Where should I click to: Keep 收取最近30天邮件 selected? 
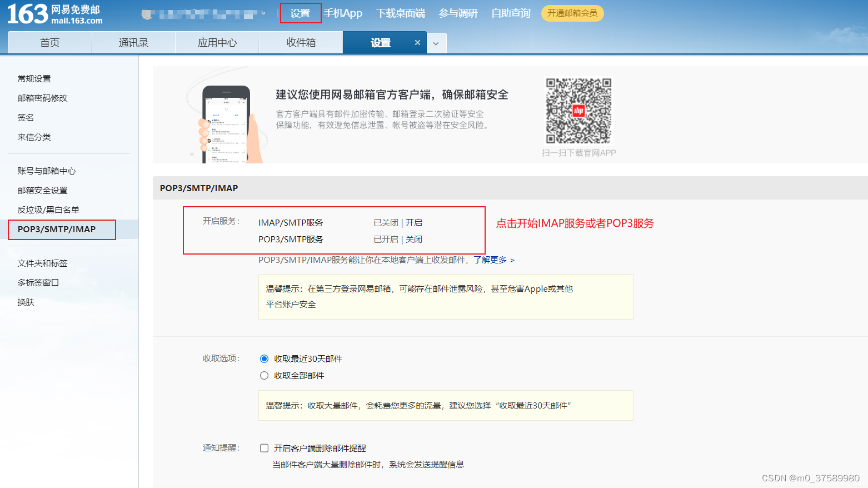click(x=264, y=358)
